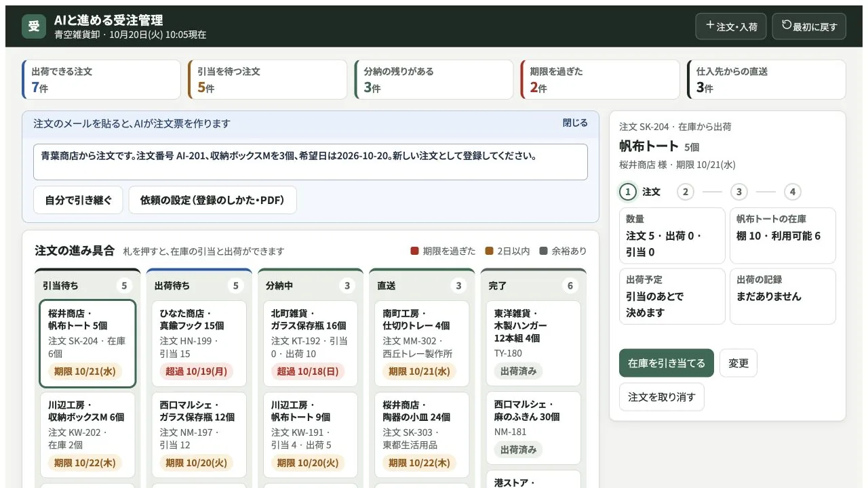Click the 最初に戻す reset button
868x488 pixels.
pyautogui.click(x=809, y=26)
